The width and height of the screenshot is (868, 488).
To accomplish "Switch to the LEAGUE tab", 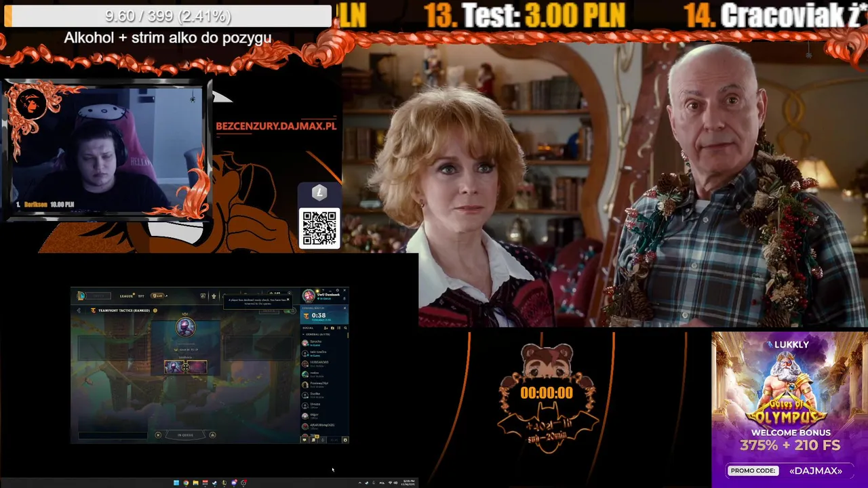I will tap(126, 296).
